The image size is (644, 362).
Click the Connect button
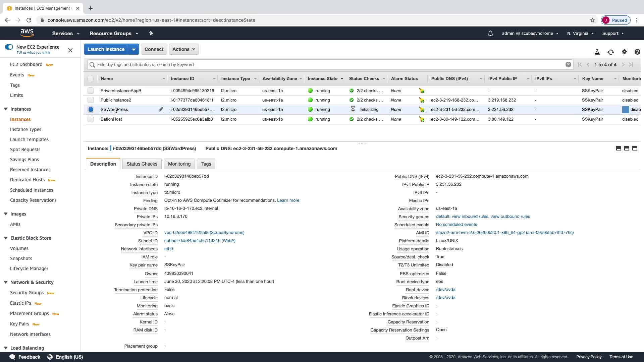tap(154, 49)
